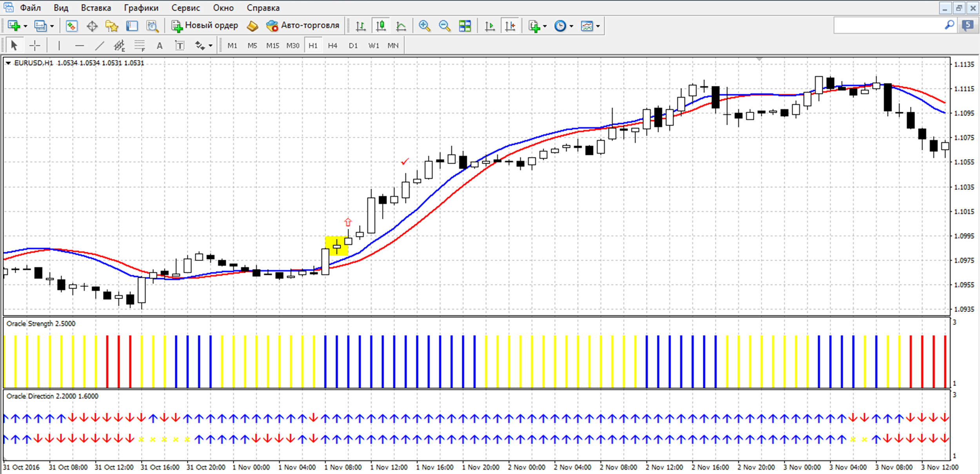This screenshot has width=980, height=474.
Task: Expand the profiles dropdown arrow
Action: (x=52, y=26)
